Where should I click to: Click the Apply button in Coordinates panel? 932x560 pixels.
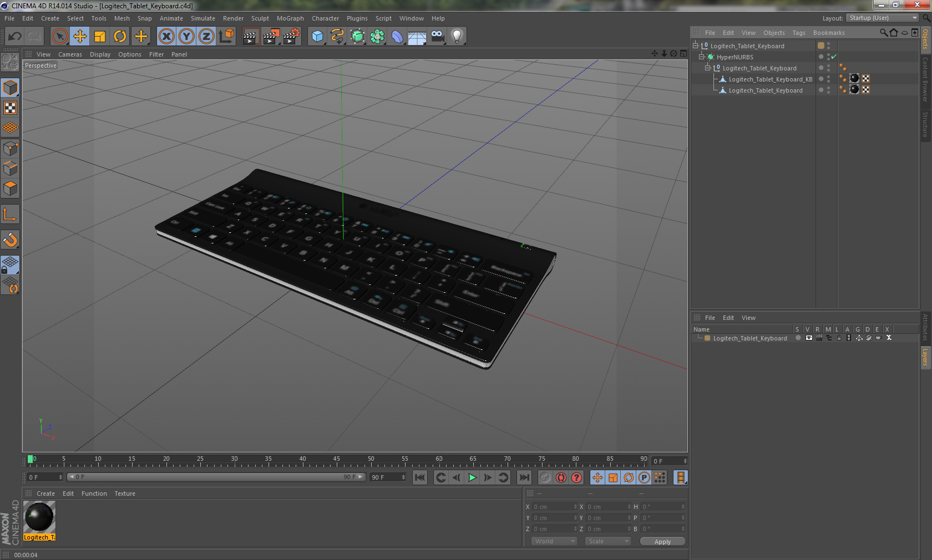click(662, 542)
